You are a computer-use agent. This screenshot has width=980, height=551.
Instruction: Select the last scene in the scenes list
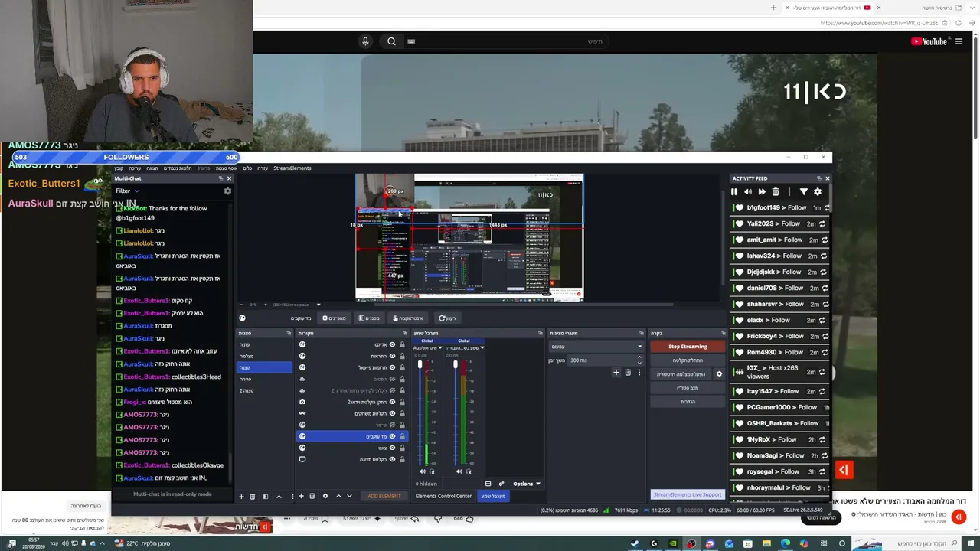pos(265,390)
